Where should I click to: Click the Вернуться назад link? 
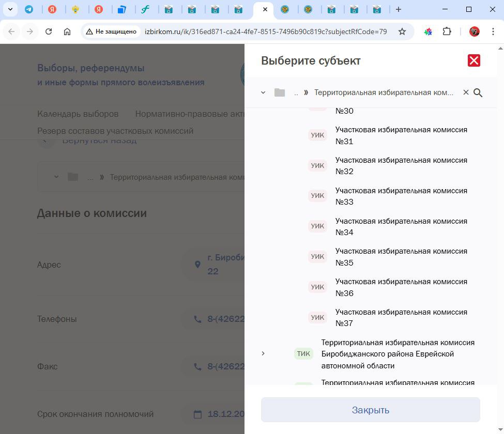tap(99, 141)
